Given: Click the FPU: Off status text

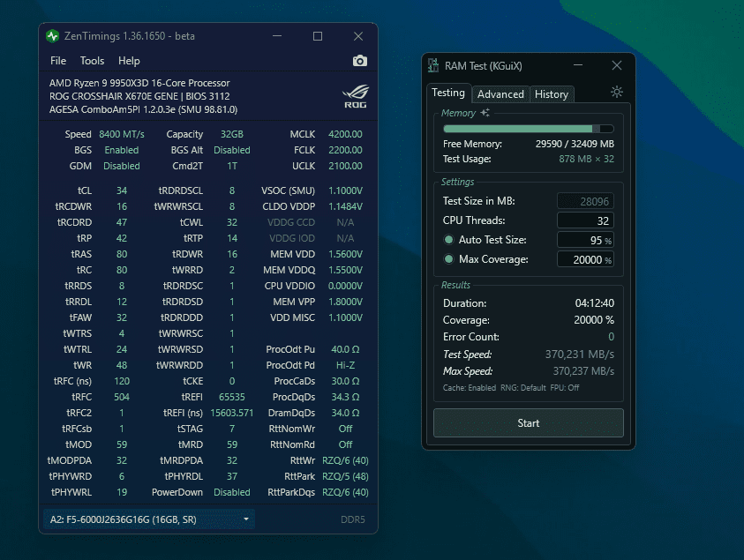Looking at the screenshot, I should pyautogui.click(x=565, y=388).
